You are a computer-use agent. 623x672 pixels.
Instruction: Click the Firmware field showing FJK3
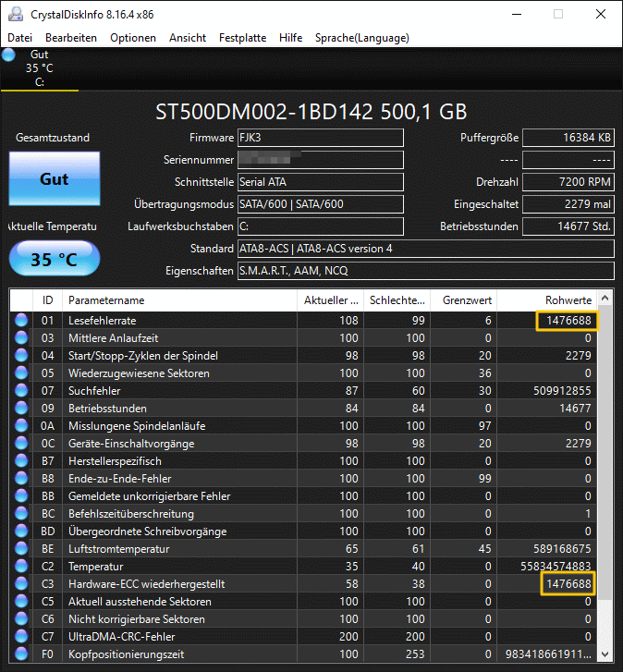point(321,138)
